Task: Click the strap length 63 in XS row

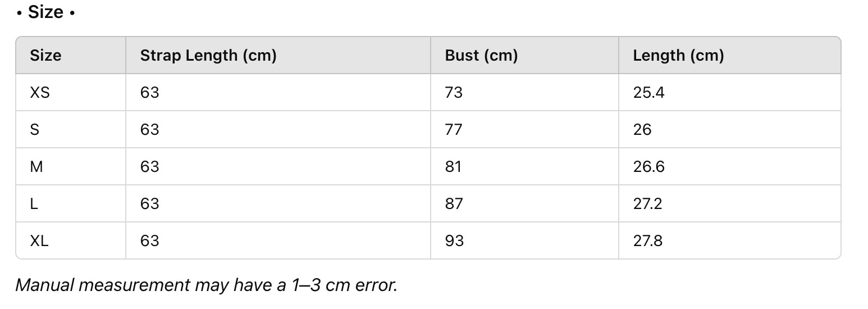Action: [150, 93]
